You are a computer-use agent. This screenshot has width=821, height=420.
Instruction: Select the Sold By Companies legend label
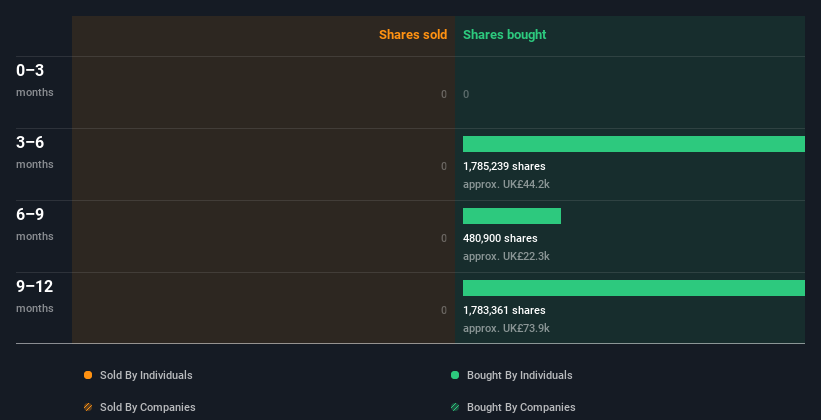click(148, 407)
